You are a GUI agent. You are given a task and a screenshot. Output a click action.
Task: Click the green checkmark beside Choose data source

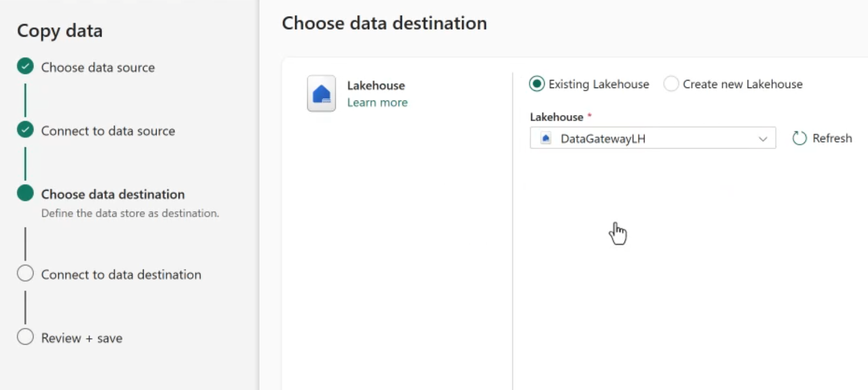tap(25, 66)
